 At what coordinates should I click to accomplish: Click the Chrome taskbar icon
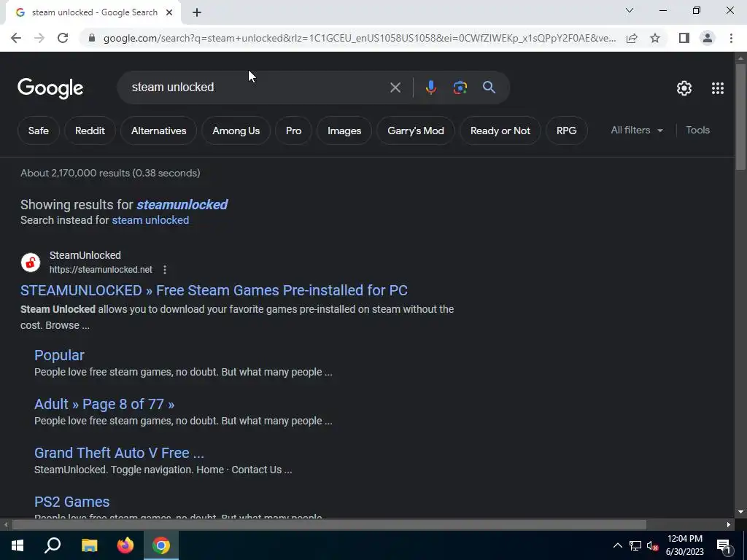(161, 545)
